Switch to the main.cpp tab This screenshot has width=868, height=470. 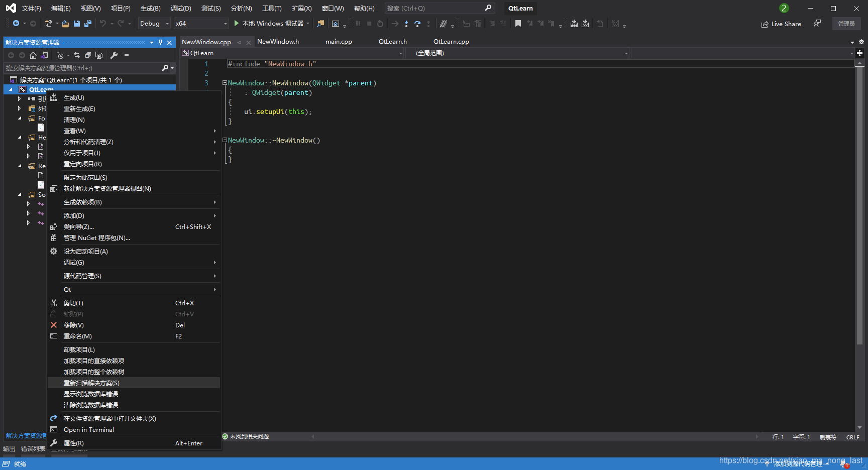coord(339,42)
